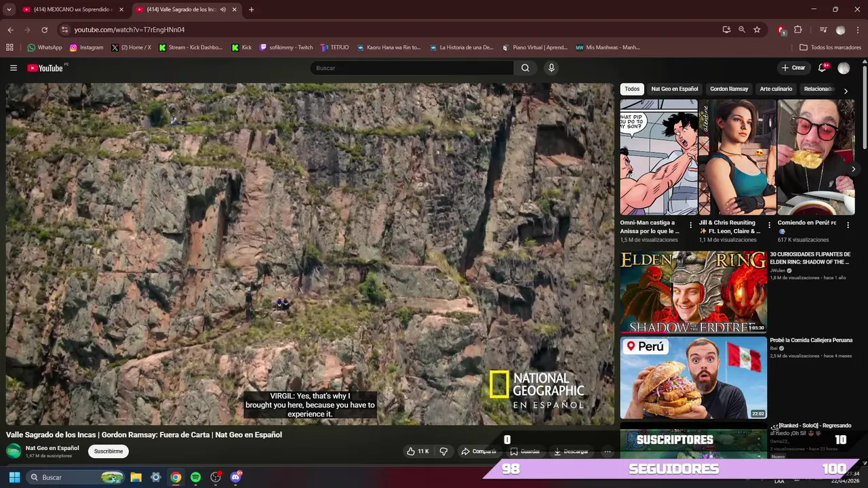868x488 pixels.
Task: Open the YouTube hamburger guide menu
Action: pyautogui.click(x=14, y=68)
